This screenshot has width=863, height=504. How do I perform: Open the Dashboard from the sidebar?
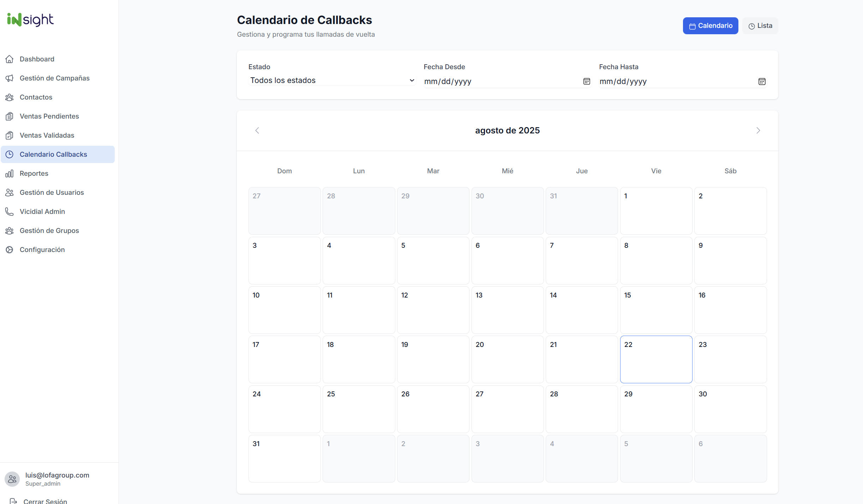click(37, 59)
